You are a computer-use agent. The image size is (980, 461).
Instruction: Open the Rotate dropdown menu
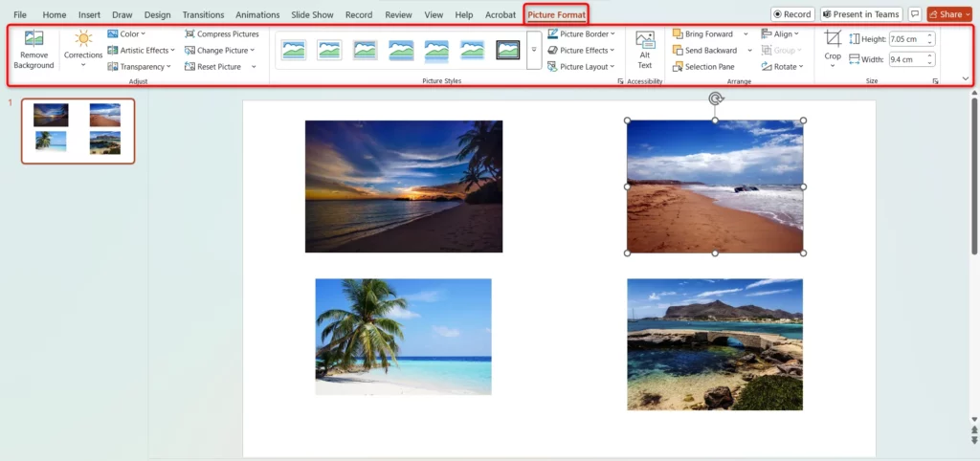click(x=781, y=67)
